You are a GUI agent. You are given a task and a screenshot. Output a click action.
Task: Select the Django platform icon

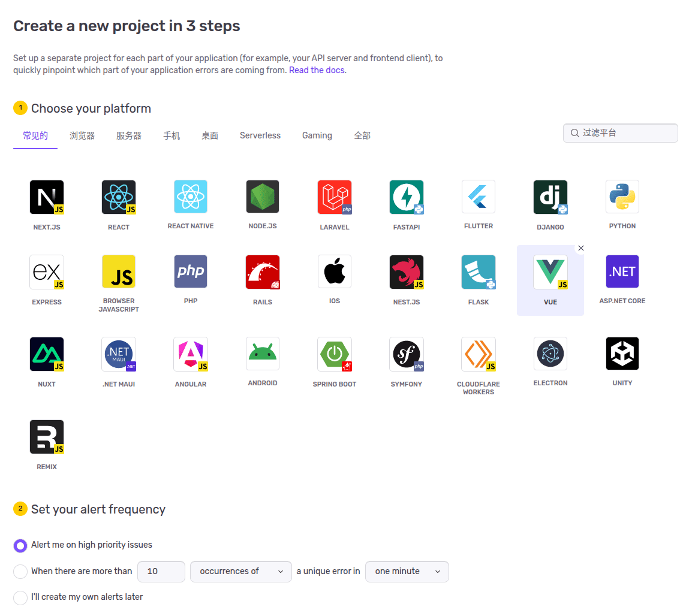click(550, 197)
